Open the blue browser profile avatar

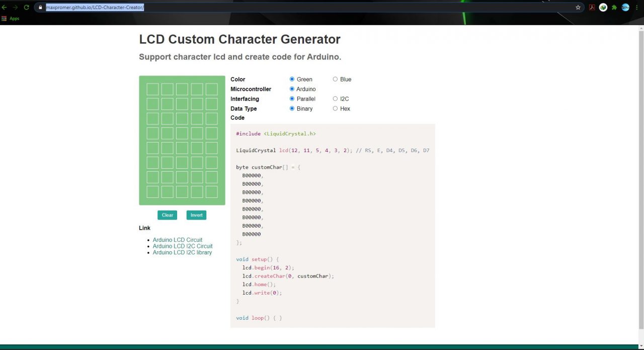point(625,7)
